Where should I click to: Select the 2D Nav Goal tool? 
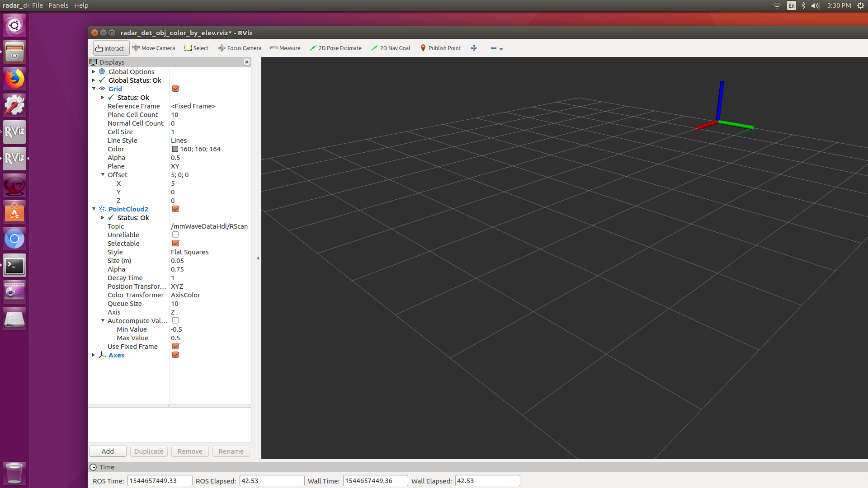click(x=391, y=48)
